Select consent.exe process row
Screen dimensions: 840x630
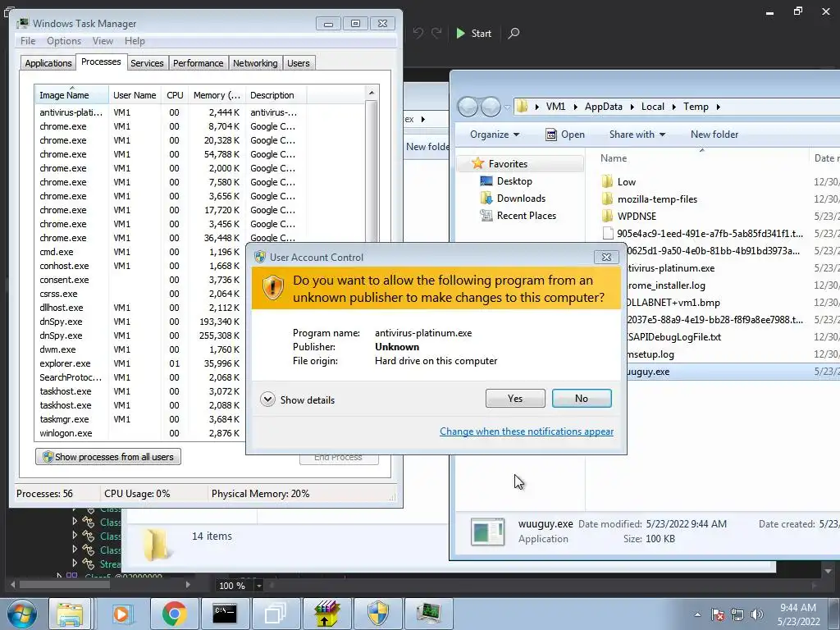[x=139, y=280]
